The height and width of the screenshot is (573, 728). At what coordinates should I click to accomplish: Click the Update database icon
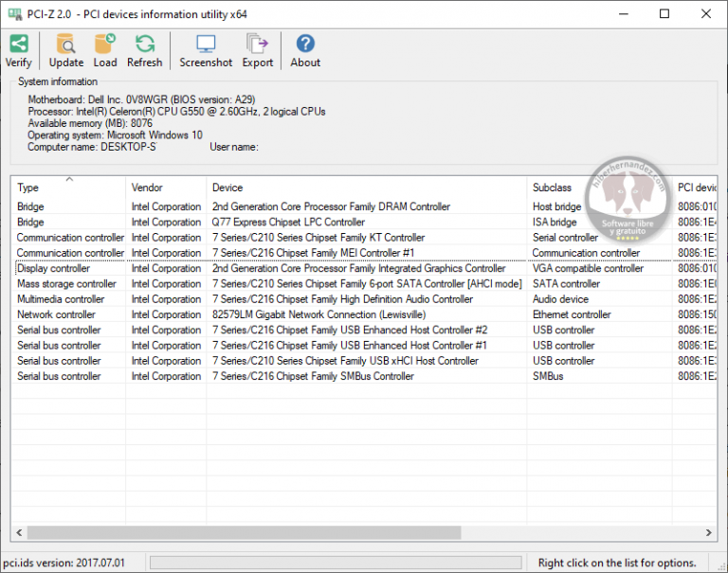pos(65,44)
